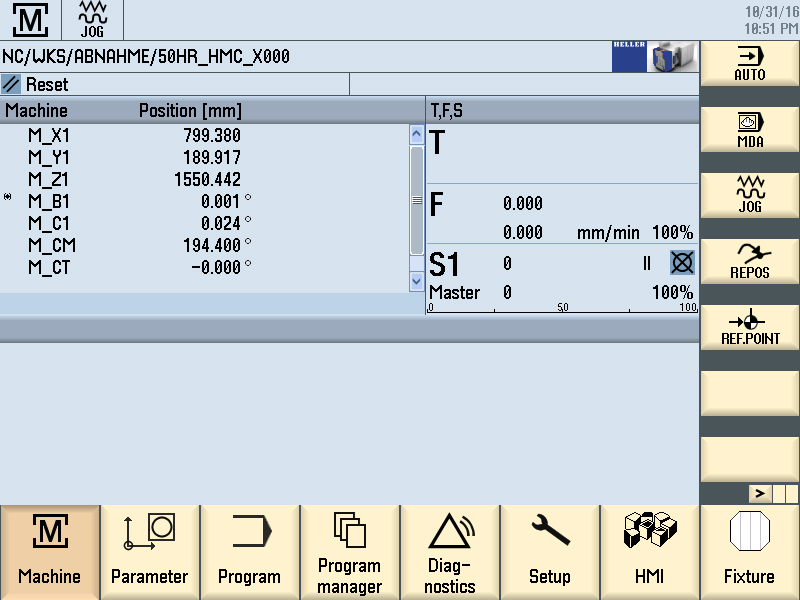800x600 pixels.
Task: Open the Fixture softkey
Action: coord(749,552)
